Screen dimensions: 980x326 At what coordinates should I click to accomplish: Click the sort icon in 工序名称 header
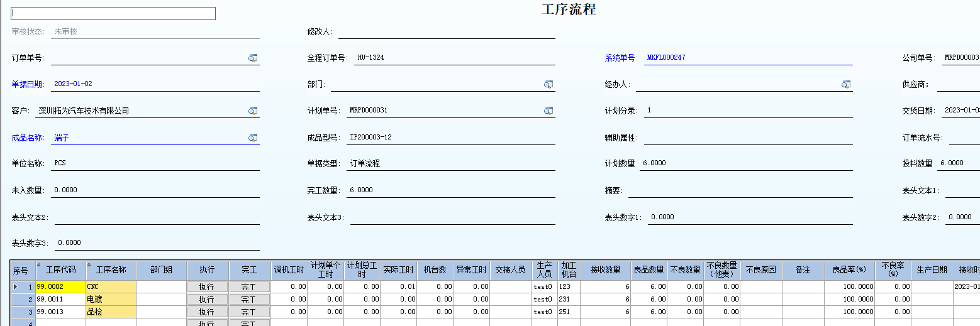(90, 264)
